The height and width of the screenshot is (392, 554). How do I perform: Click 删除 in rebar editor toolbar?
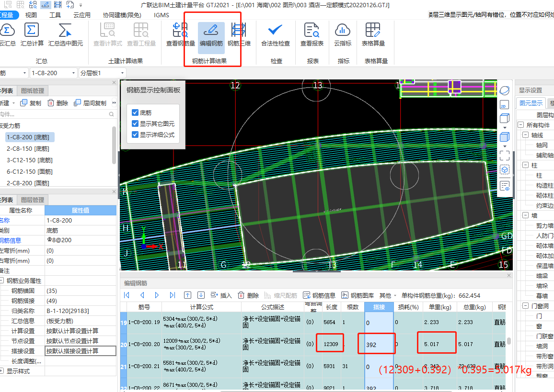[248, 295]
